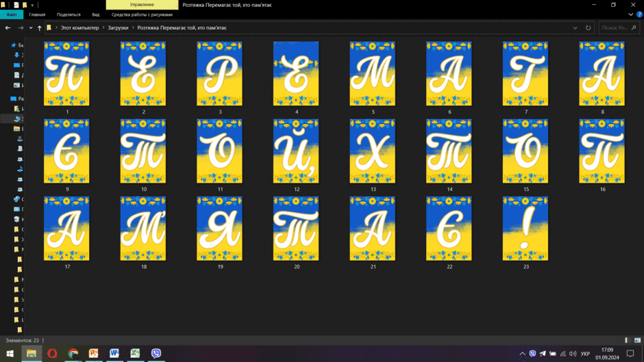Viewport: 644px width, 362px height.
Task: Launch Opera browser from taskbar
Action: click(x=52, y=353)
